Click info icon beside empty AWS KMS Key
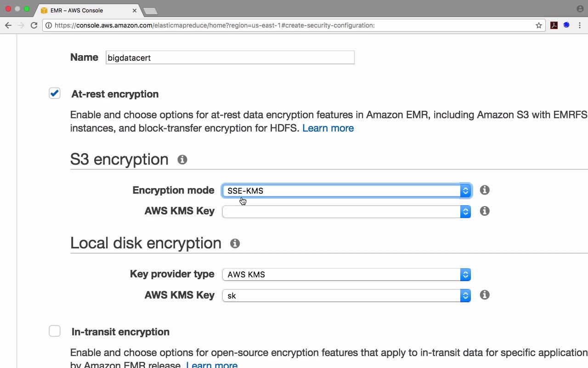The height and width of the screenshot is (368, 588). (x=485, y=211)
